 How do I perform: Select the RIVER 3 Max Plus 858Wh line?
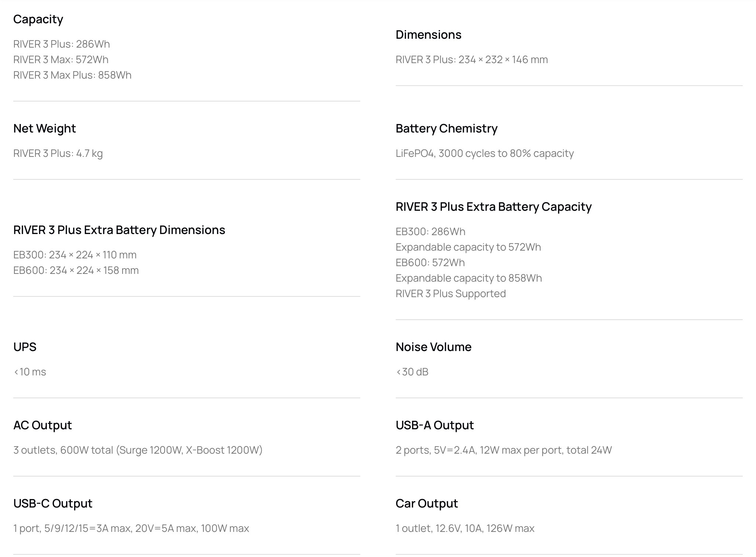click(x=72, y=75)
